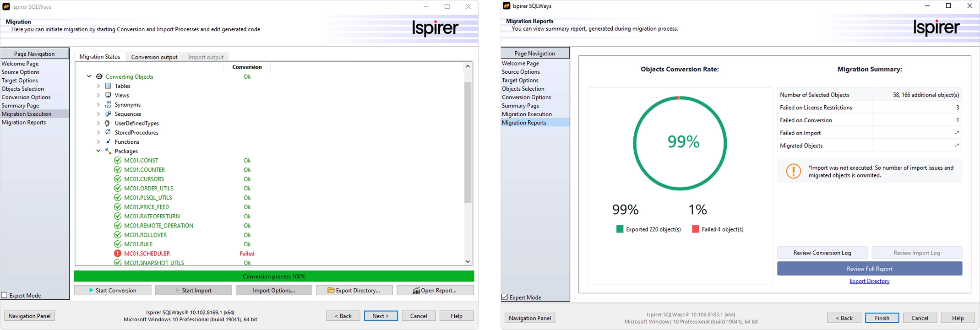The width and height of the screenshot is (980, 330).
Task: Click green check icon beside MC01.RULE
Action: [x=118, y=244]
